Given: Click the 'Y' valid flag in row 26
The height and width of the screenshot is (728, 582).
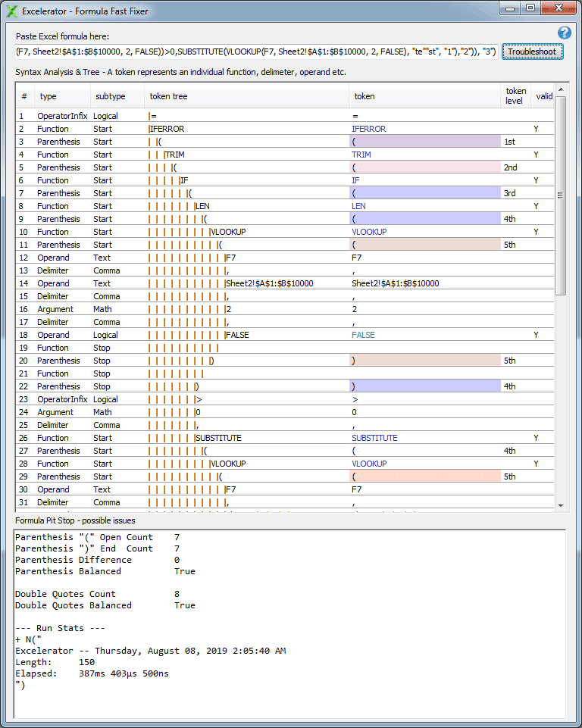Looking at the screenshot, I should (x=536, y=438).
